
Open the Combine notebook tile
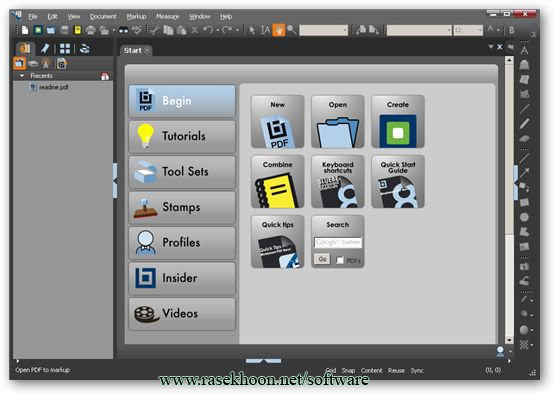click(x=277, y=181)
